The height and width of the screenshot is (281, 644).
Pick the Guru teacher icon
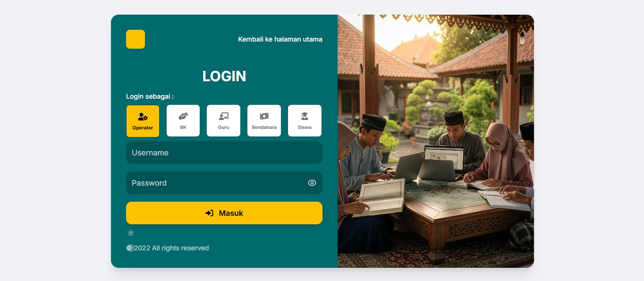[x=224, y=116]
